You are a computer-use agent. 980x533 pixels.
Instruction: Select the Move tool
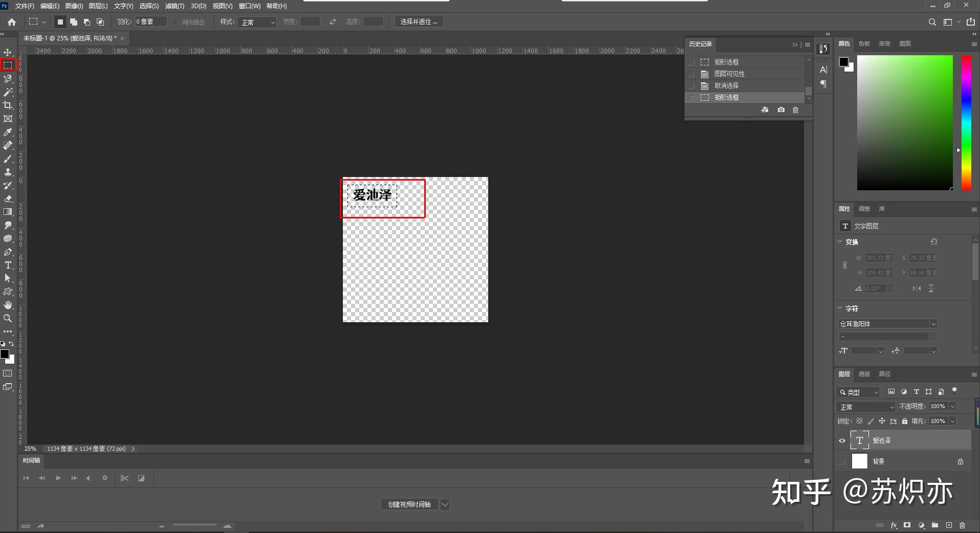pyautogui.click(x=8, y=52)
